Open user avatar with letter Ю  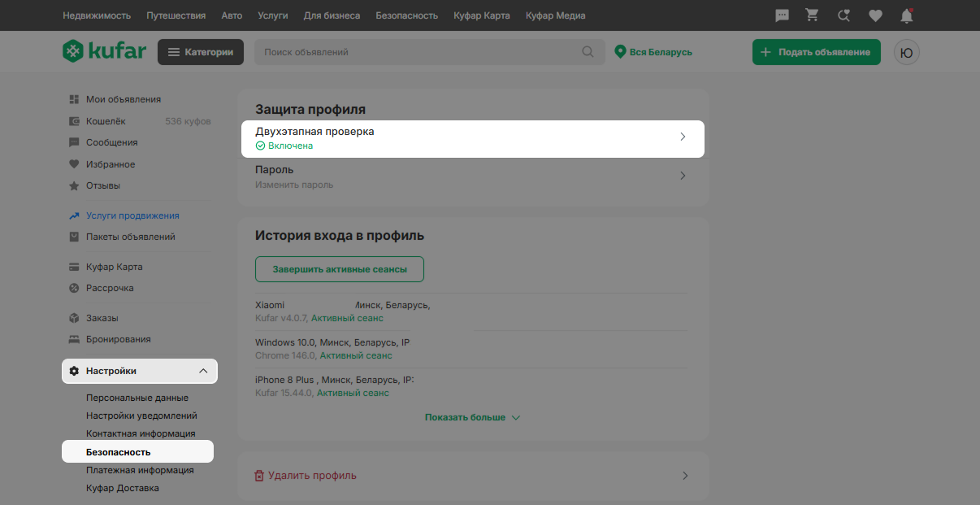(x=907, y=52)
